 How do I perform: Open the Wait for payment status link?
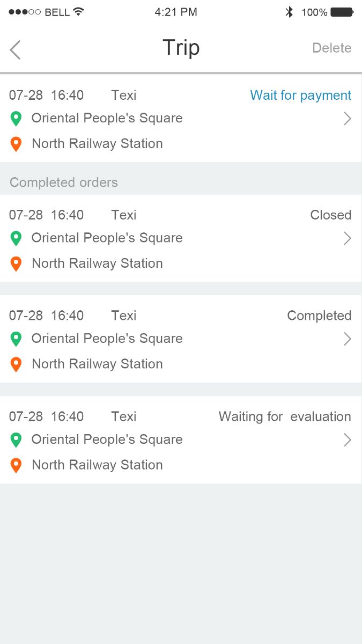[300, 96]
